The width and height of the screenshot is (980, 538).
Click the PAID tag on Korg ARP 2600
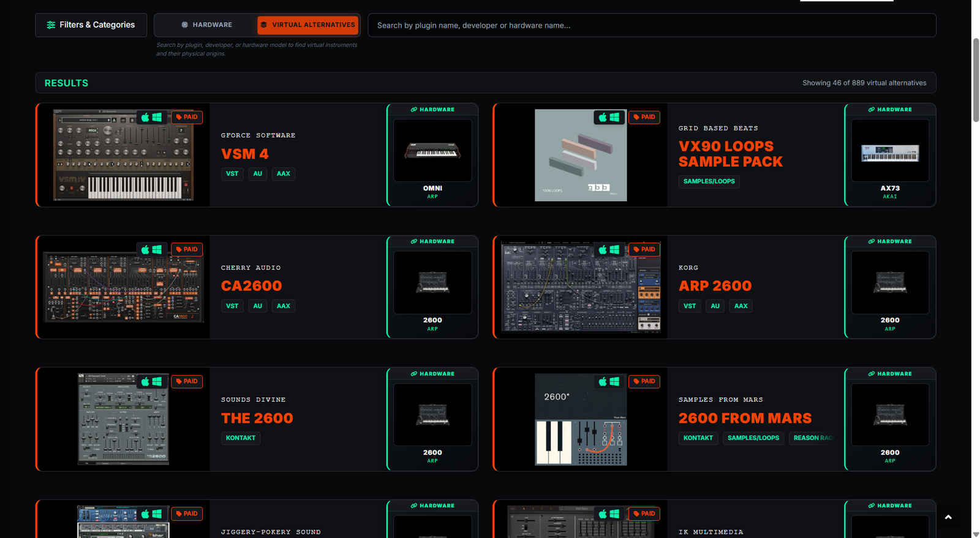644,249
